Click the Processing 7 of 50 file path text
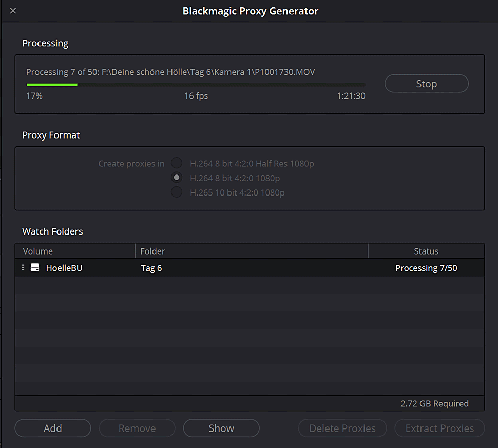This screenshot has height=448, width=498. [x=170, y=72]
